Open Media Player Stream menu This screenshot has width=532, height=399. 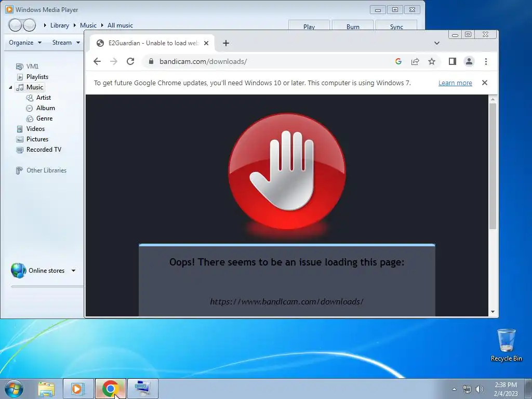(66, 43)
